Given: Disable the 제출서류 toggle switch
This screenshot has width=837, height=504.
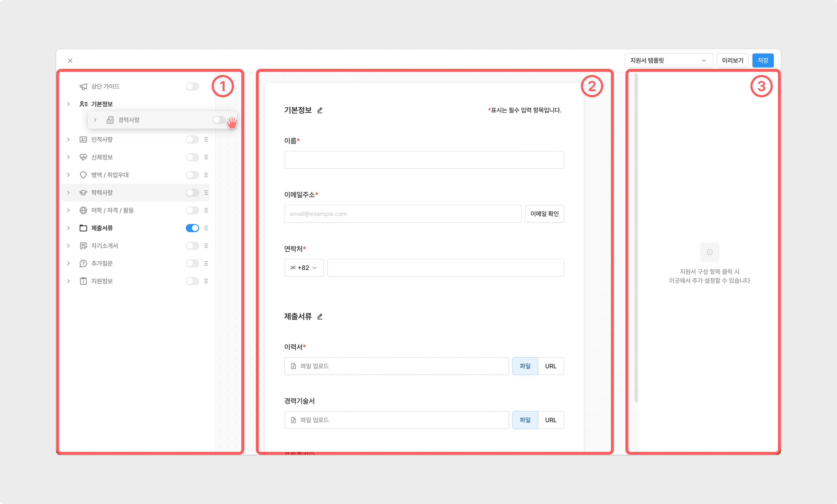Looking at the screenshot, I should [192, 228].
